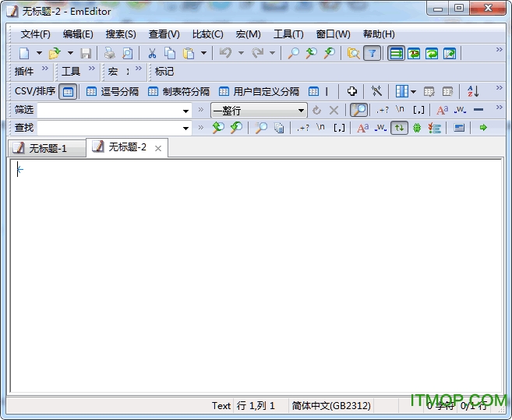
Task: Select 用户自定义分隔 mode
Action: coord(259,91)
